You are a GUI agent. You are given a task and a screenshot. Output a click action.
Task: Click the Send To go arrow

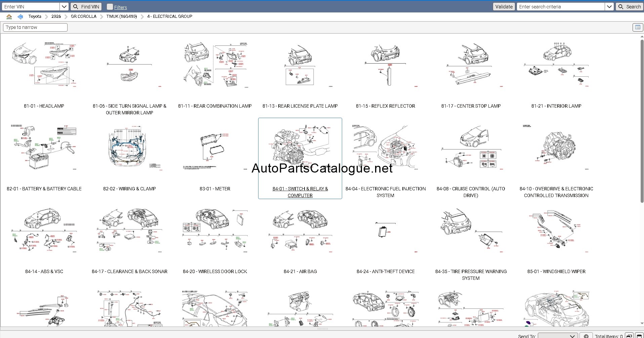point(586,336)
